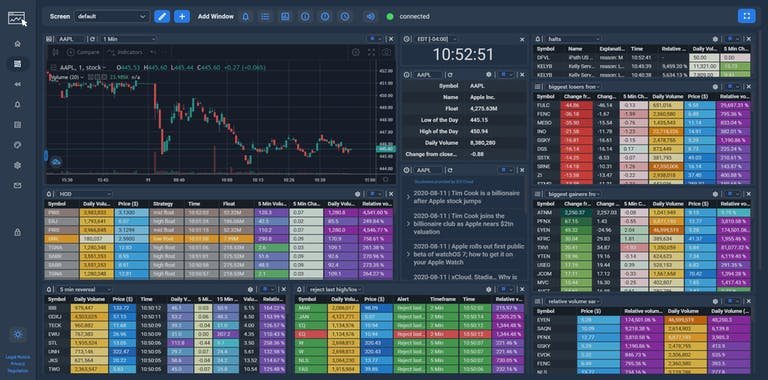Open the EDT [-04:00] timezone dropdown
This screenshot has width=768, height=380.
click(435, 39)
